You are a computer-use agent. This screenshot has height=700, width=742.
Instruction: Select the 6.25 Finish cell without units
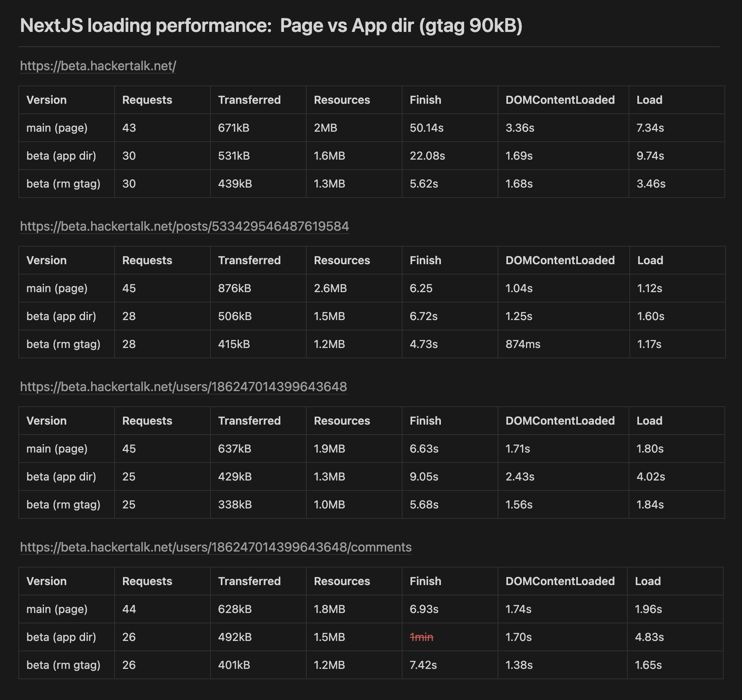tap(421, 288)
